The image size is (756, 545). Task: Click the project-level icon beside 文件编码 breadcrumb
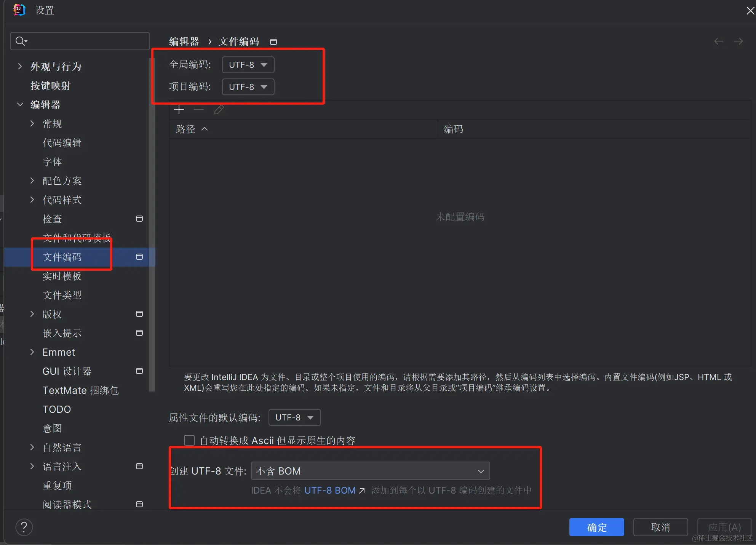[x=273, y=42]
